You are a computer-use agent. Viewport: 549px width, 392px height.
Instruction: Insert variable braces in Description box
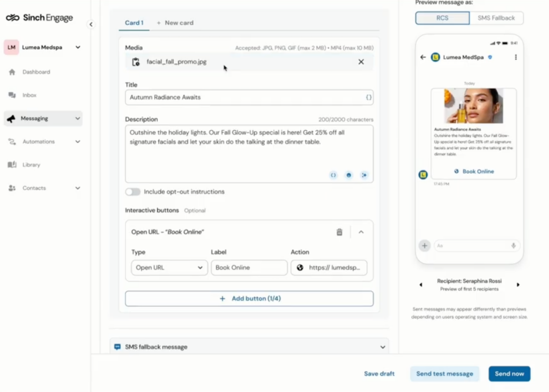[333, 175]
